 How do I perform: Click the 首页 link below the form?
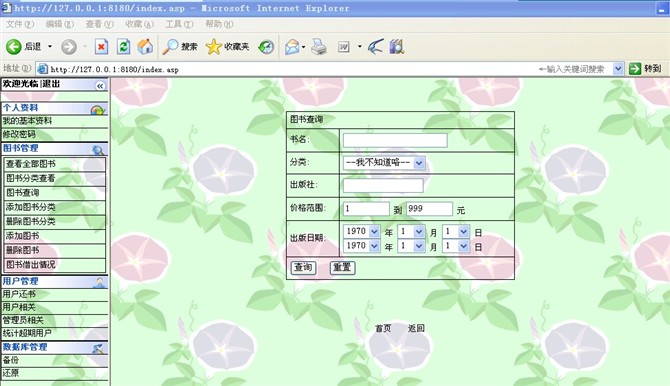(x=383, y=328)
